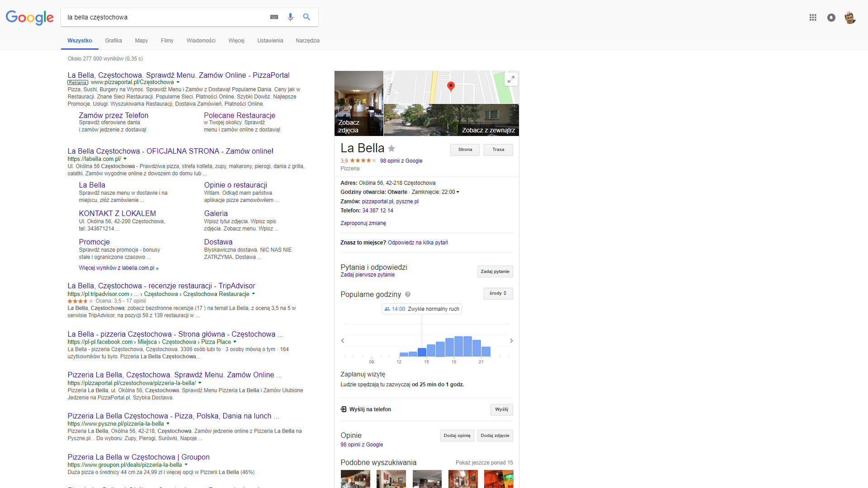Switch to the Mapy tab
Viewport: 868px width, 488px height.
coord(142,41)
